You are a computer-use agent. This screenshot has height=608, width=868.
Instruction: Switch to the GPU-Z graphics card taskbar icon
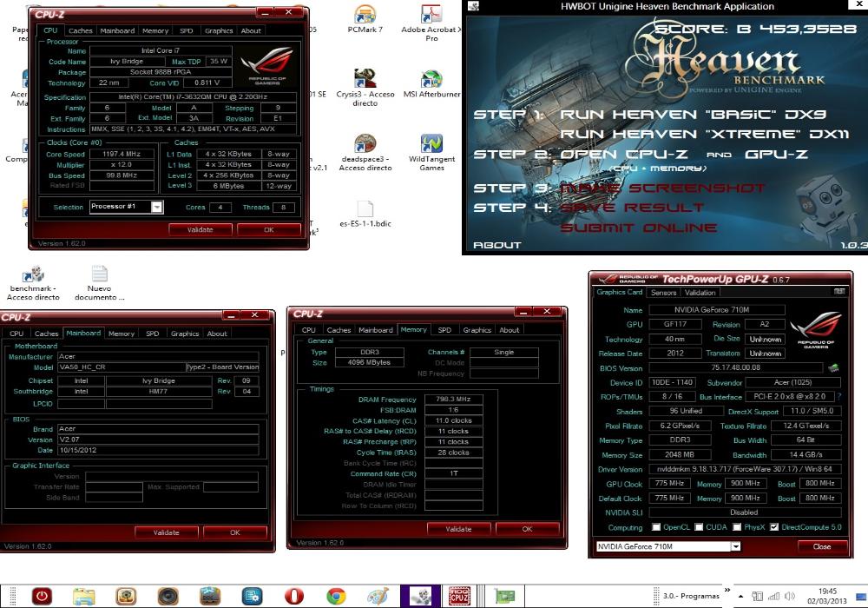[x=504, y=597]
